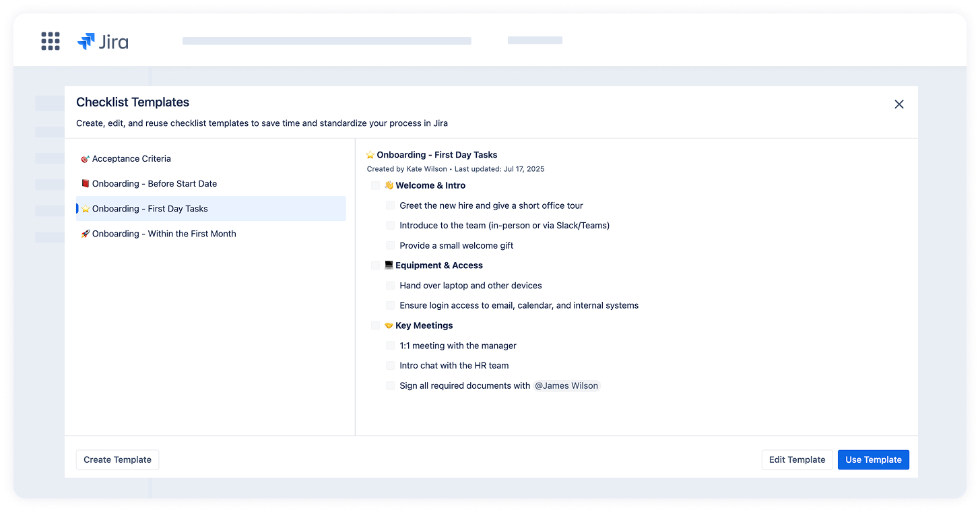Click the @James Wilson mention
This screenshot has height=512, width=980.
(566, 386)
